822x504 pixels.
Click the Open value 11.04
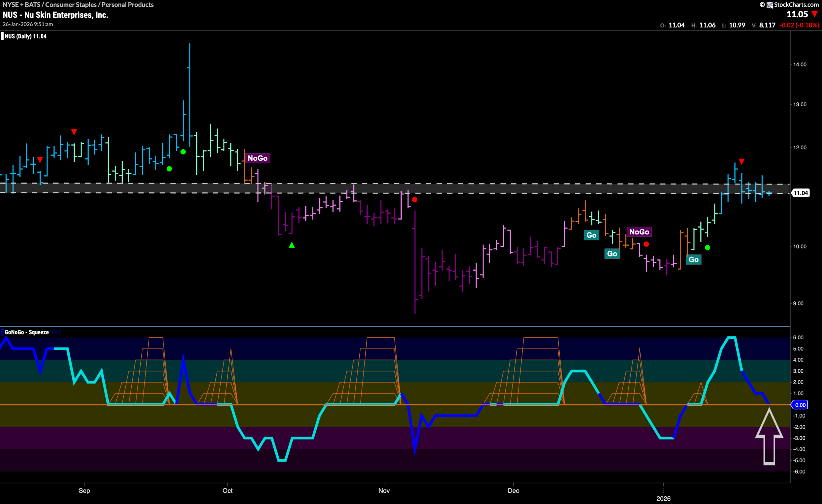tap(677, 25)
